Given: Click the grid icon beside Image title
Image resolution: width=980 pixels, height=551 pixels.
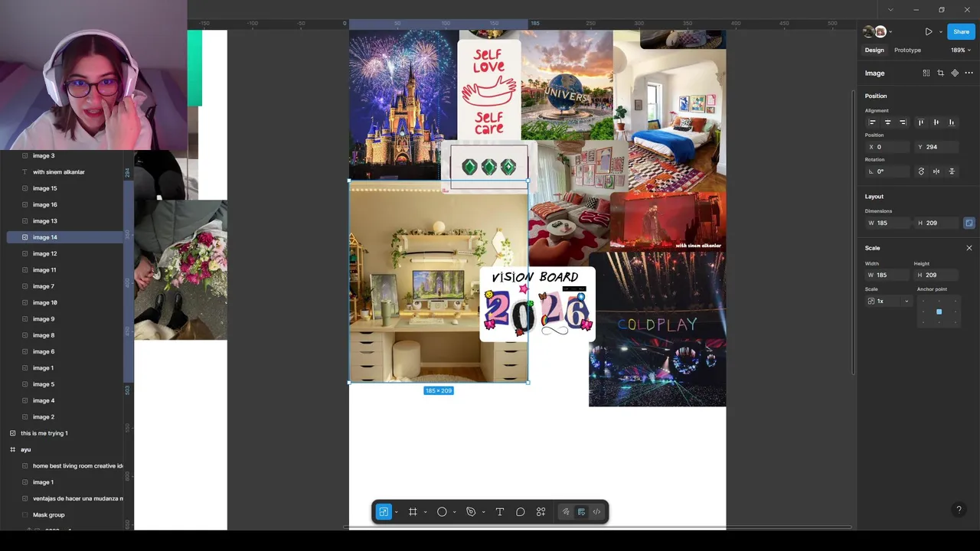Looking at the screenshot, I should tap(926, 73).
